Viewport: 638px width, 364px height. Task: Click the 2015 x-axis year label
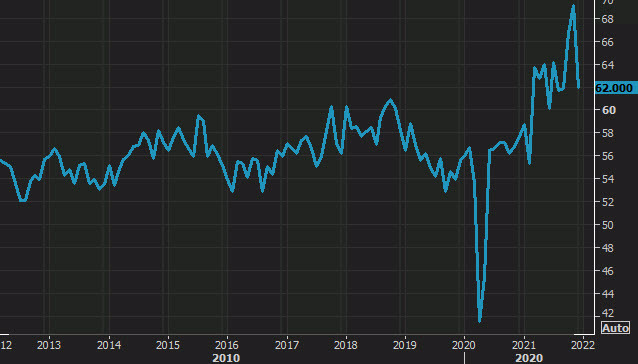pos(168,345)
